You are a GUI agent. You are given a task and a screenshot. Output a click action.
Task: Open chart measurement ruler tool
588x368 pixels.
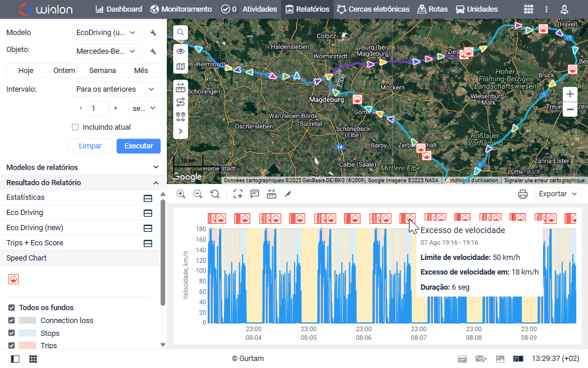(x=271, y=194)
